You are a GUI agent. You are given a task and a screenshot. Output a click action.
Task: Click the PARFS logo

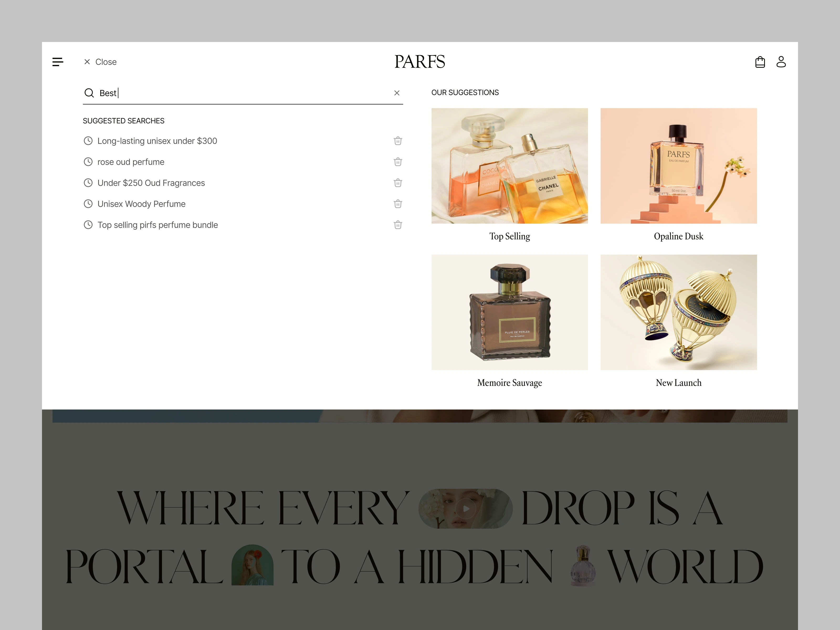click(x=420, y=62)
